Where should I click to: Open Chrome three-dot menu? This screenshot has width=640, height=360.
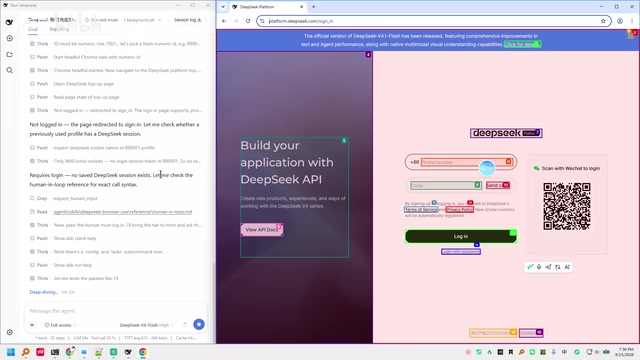632,21
